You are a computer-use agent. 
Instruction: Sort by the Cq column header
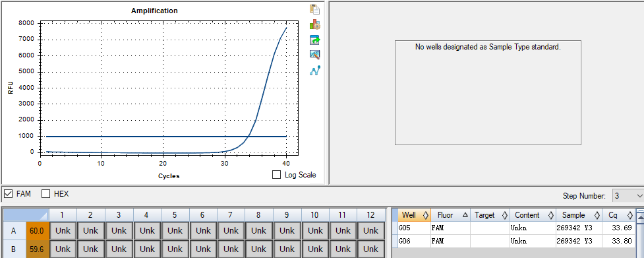coord(619,215)
